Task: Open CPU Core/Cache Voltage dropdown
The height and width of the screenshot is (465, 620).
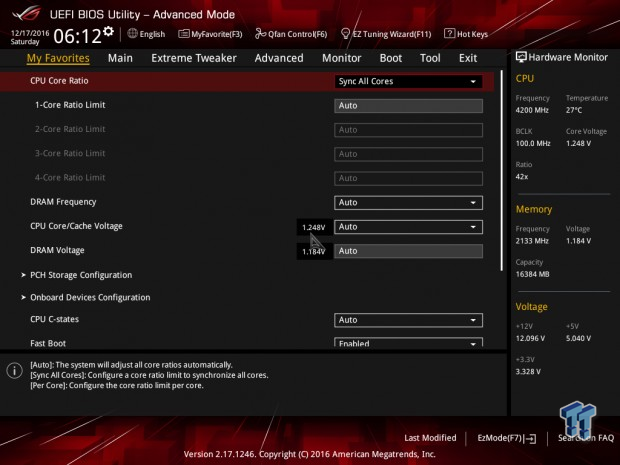Action: [x=408, y=227]
